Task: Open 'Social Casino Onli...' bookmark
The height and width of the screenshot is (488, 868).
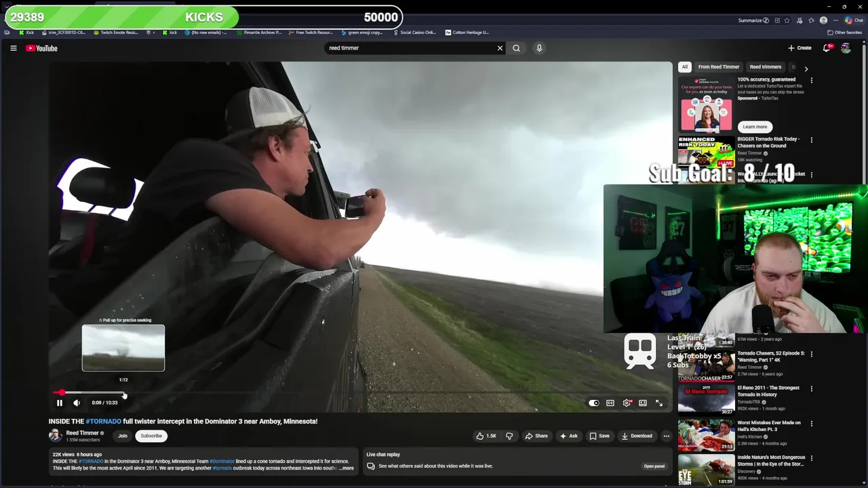Action: tap(415, 32)
